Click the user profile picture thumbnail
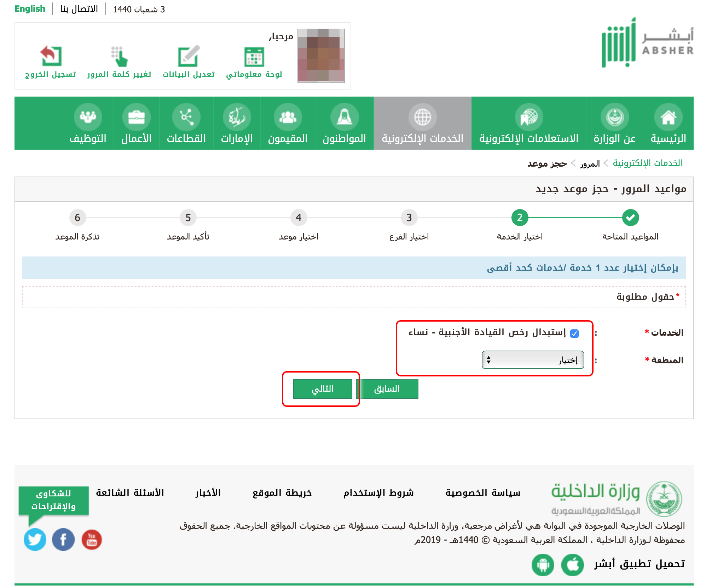This screenshot has width=706, height=588. click(321, 56)
